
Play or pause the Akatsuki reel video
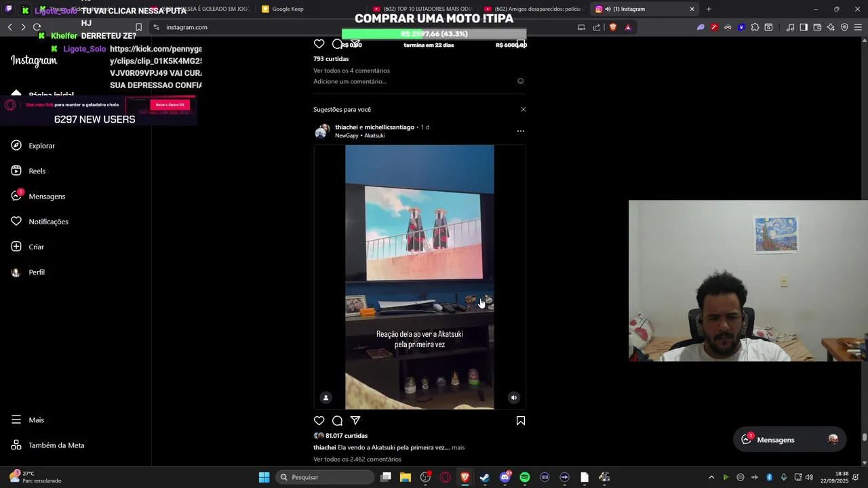(420, 277)
